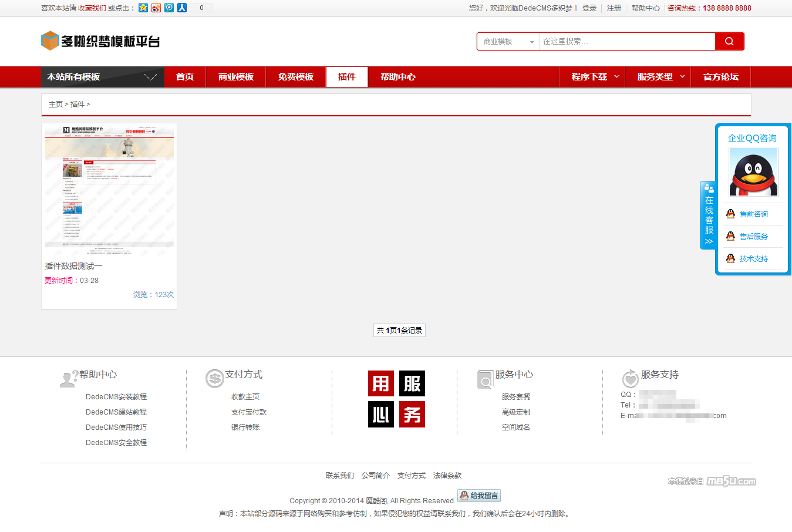Expand the 本站所有模板 category menu
This screenshot has width=792, height=532.
click(102, 77)
